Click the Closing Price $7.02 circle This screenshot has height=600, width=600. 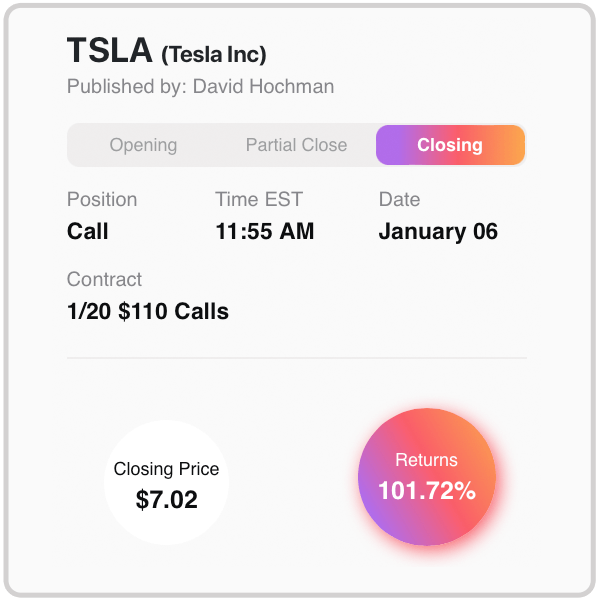[x=166, y=482]
